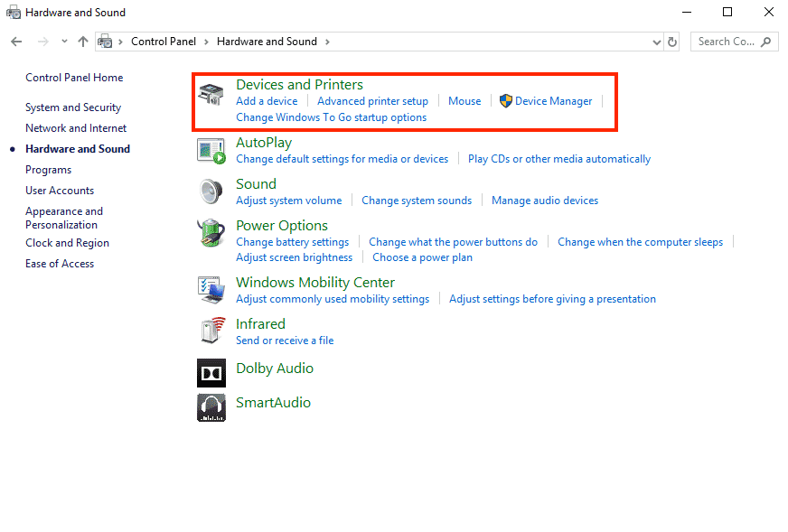Expand the chevron after Control Panel breadcrumb
This screenshot has height=532, width=788.
tap(206, 42)
